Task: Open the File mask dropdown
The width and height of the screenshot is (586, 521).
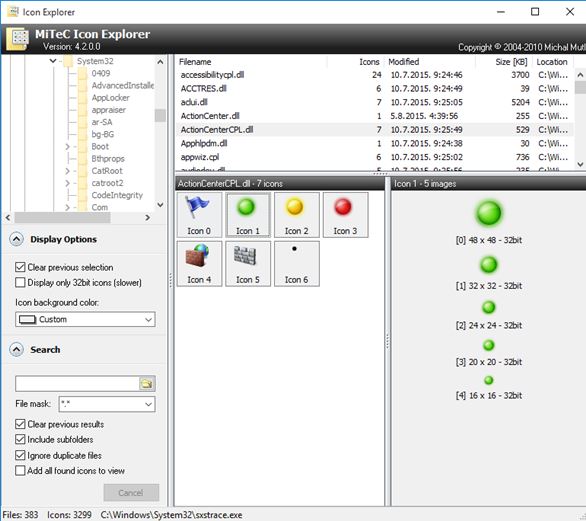Action: click(x=107, y=404)
